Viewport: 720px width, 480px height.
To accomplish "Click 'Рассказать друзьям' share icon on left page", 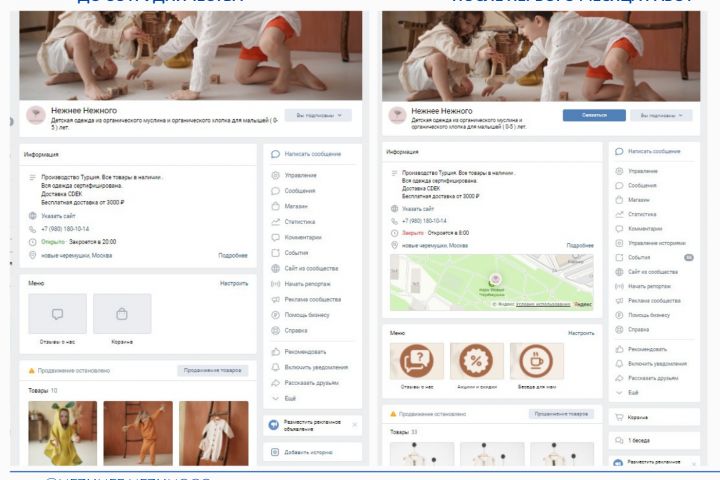I will (276, 383).
